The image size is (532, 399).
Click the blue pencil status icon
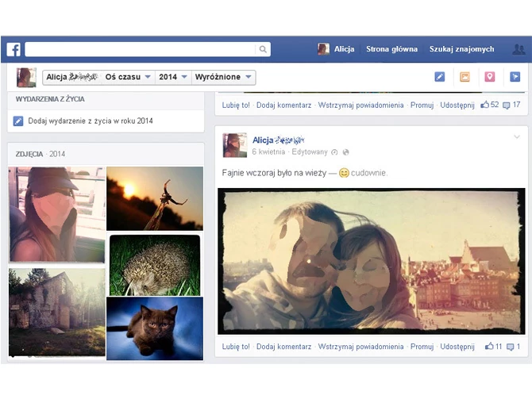439,77
